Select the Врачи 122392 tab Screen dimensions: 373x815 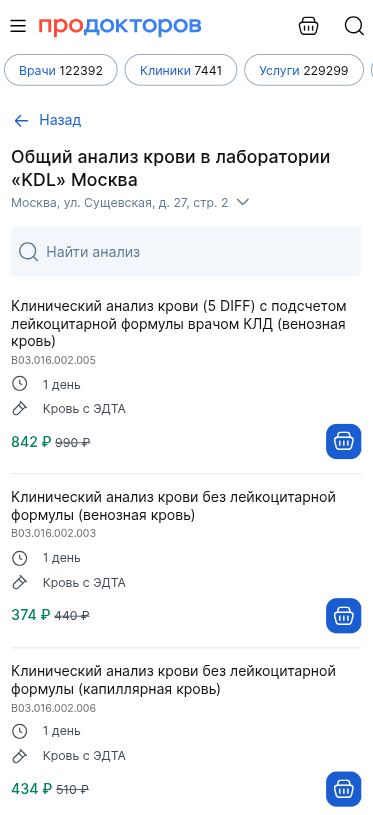pyautogui.click(x=61, y=70)
